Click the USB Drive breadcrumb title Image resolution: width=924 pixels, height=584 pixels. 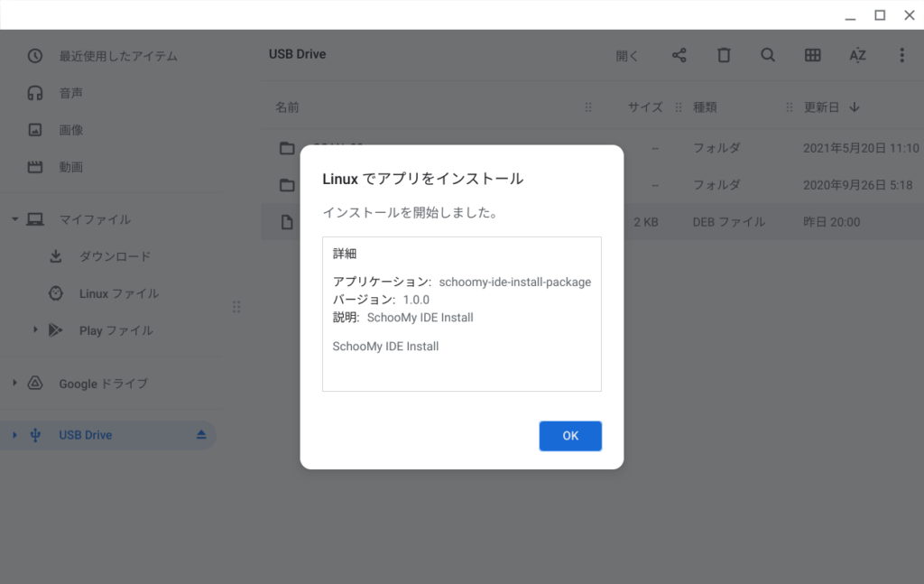point(298,54)
